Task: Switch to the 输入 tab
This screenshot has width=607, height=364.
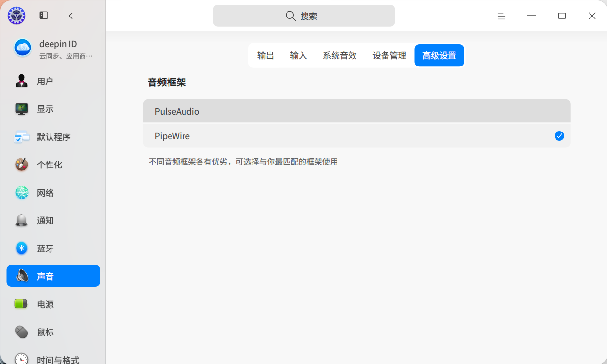Action: tap(299, 56)
